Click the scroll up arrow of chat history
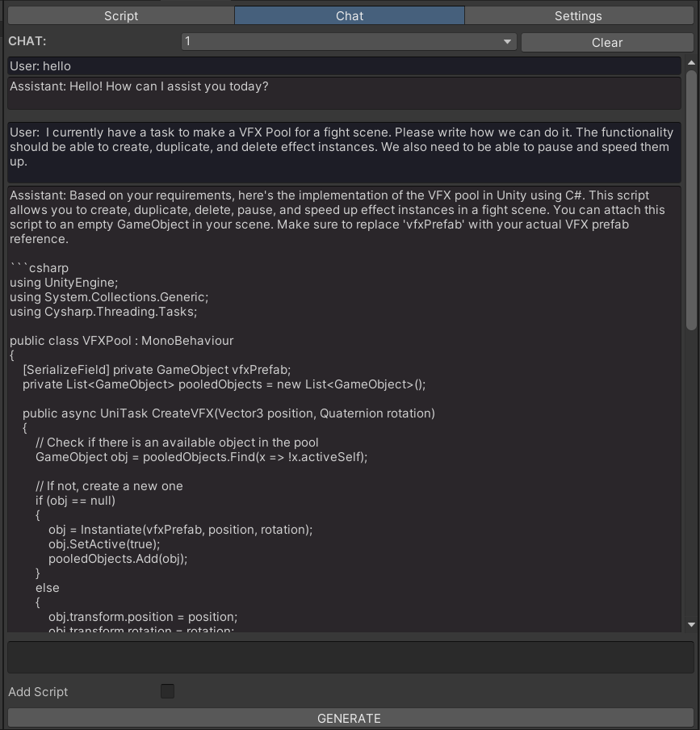This screenshot has height=730, width=700. point(691,62)
